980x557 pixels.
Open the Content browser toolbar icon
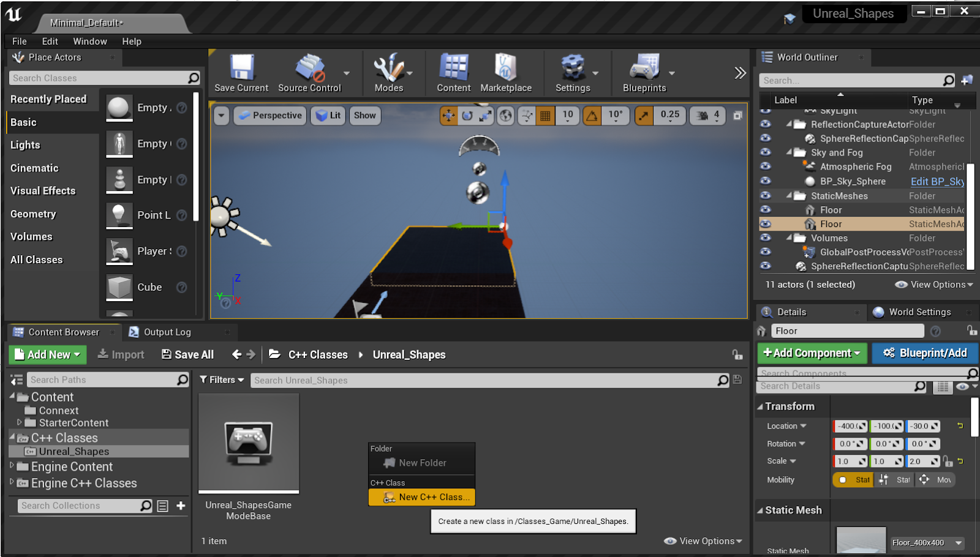(x=454, y=67)
